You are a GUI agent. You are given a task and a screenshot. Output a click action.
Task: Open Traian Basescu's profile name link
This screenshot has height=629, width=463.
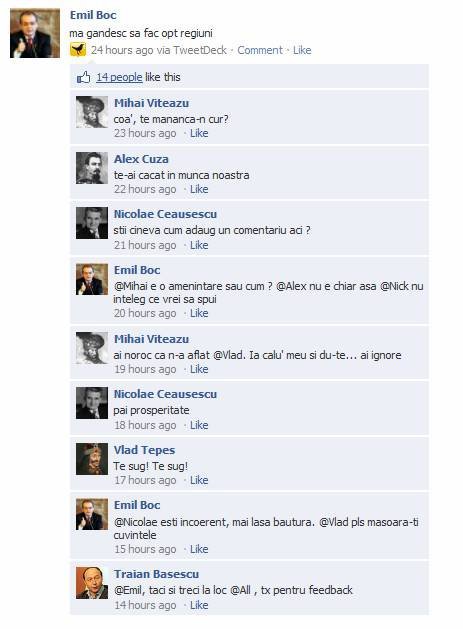(156, 574)
